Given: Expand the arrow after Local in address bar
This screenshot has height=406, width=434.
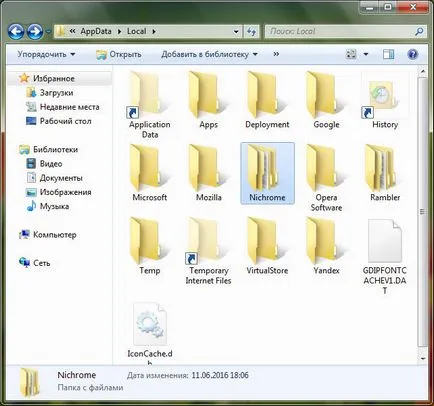Looking at the screenshot, I should (154, 31).
